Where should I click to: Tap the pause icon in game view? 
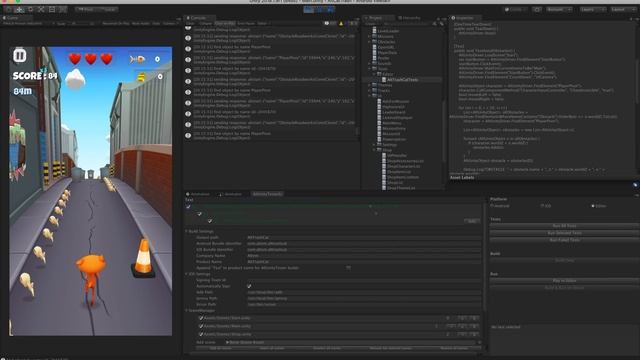pyautogui.click(x=20, y=56)
